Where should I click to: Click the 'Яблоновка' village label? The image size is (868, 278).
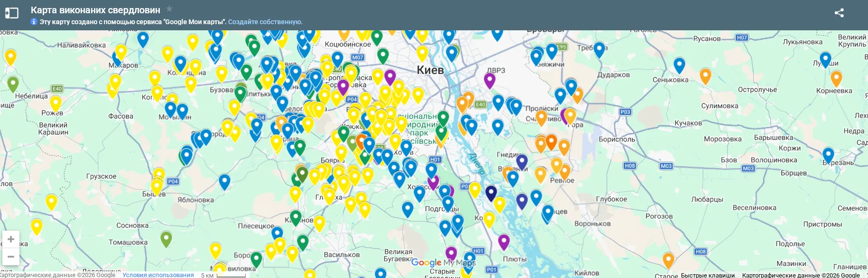[195, 200]
